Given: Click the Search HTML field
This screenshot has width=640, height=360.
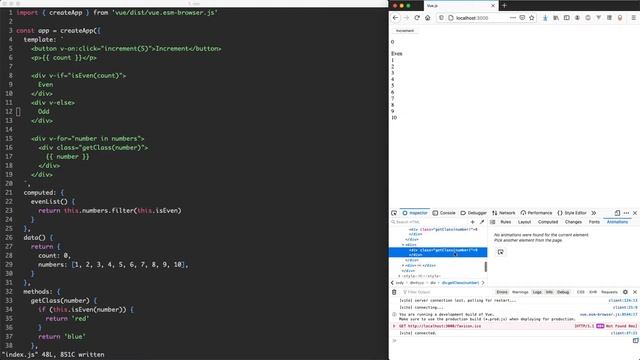Looking at the screenshot, I should coord(429,222).
